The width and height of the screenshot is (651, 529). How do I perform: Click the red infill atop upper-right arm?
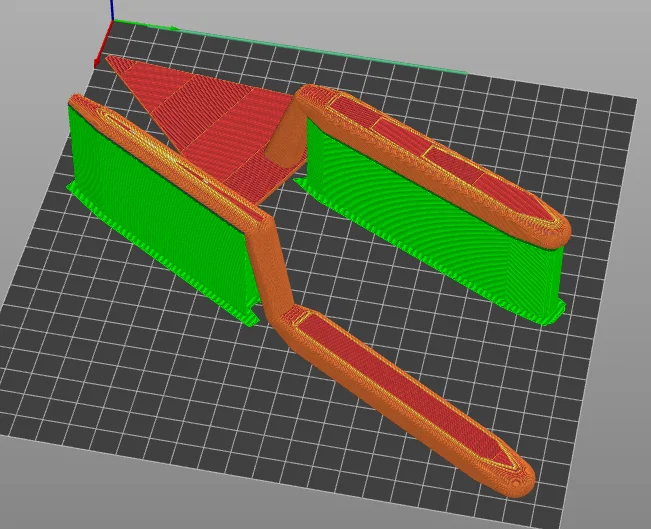[444, 158]
